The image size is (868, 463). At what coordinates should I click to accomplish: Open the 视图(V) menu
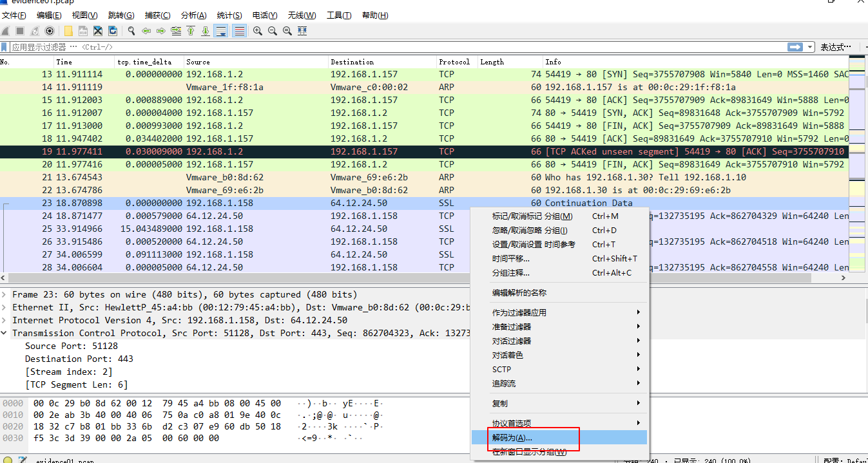coord(84,15)
